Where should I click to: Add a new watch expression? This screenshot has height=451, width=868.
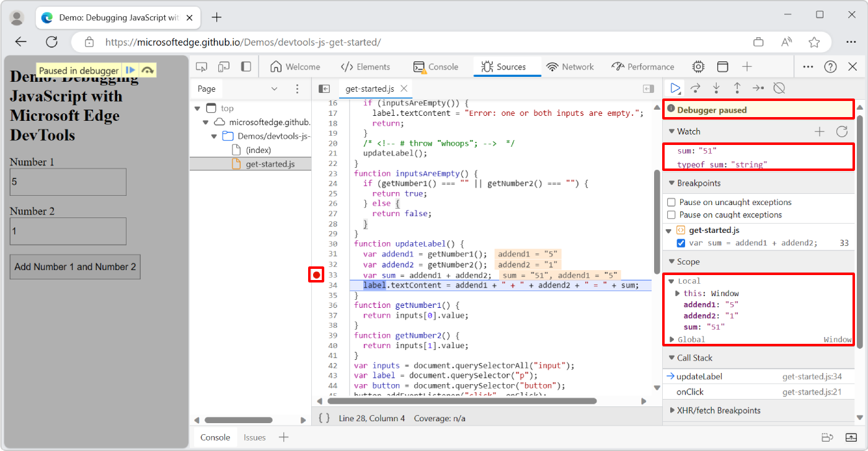[x=819, y=131]
